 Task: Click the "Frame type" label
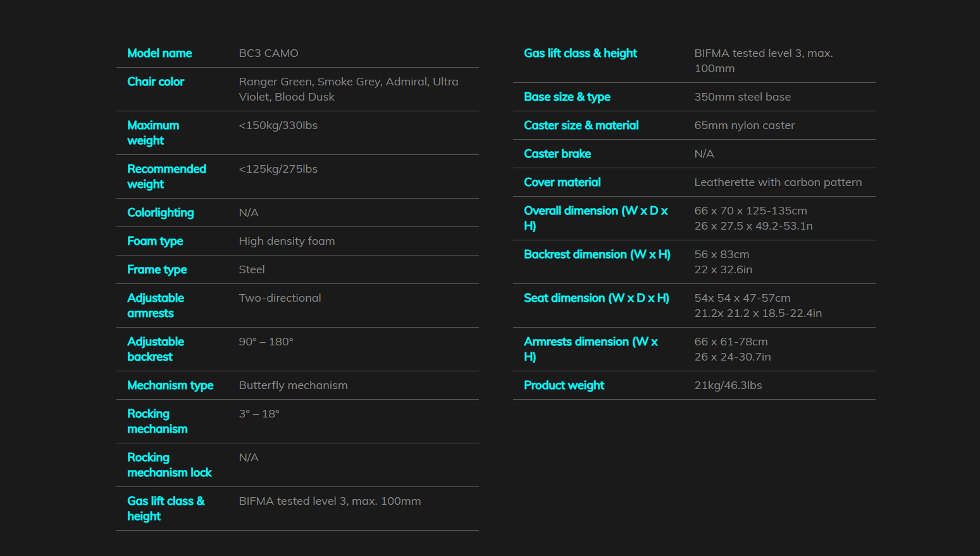click(x=157, y=269)
